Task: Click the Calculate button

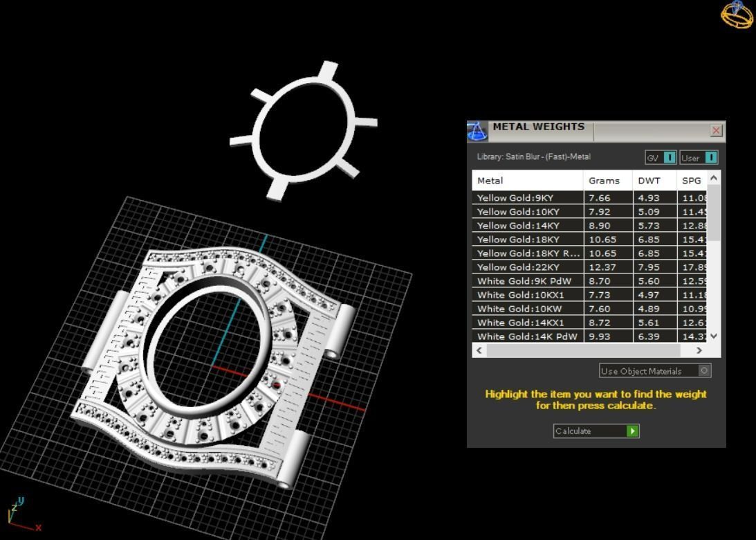Action: (596, 431)
